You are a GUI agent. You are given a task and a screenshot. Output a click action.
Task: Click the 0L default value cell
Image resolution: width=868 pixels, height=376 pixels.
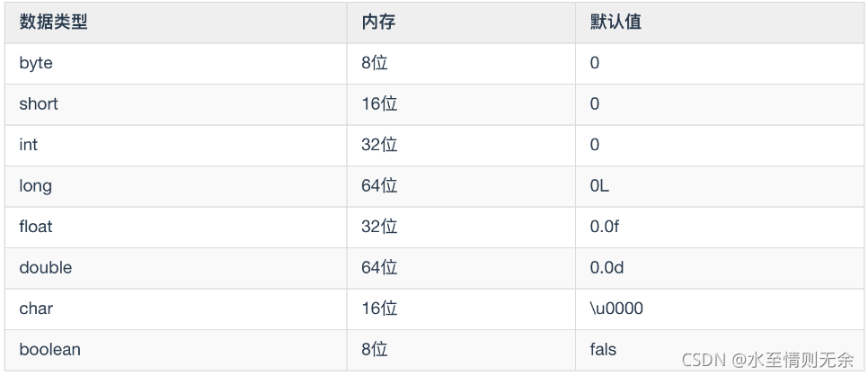coord(600,186)
